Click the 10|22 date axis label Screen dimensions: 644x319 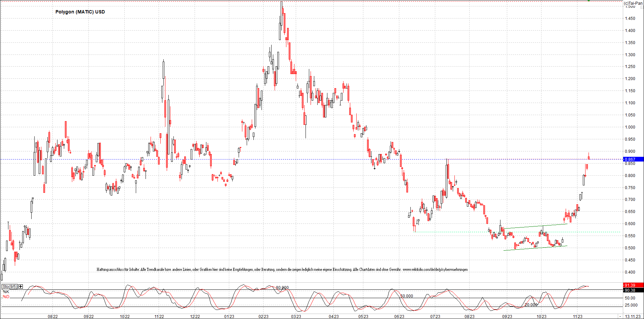[x=125, y=316]
